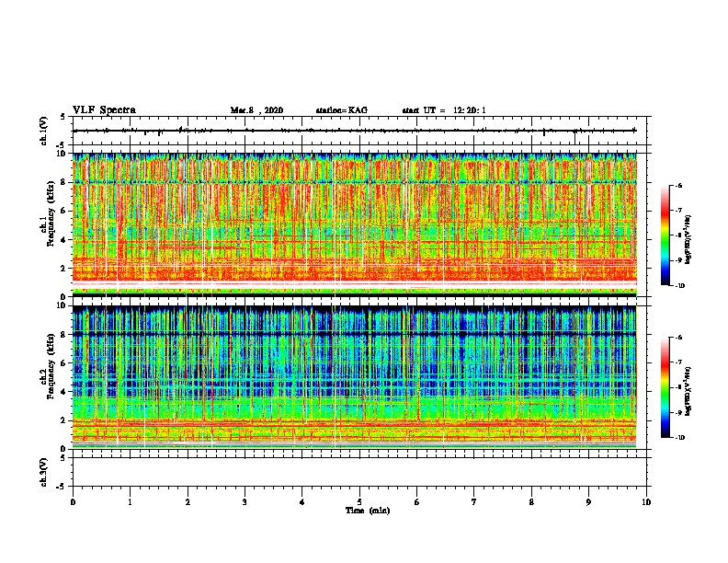Viewport: 728px width, 563px height.
Task: Click time axis tick label "1"
Action: (130, 502)
